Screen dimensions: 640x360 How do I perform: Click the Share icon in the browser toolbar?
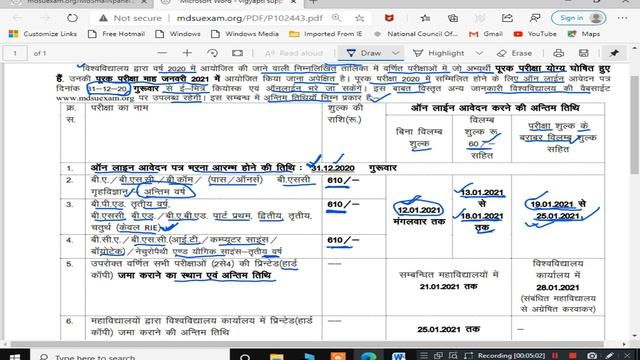tap(507, 18)
